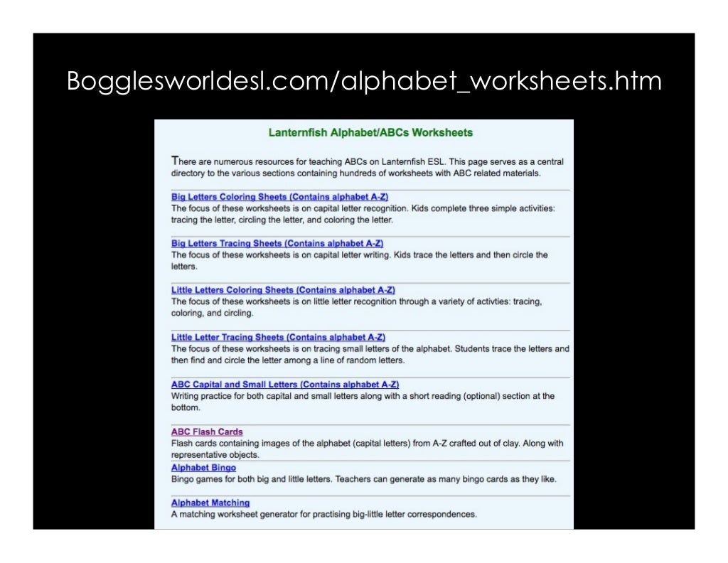The image size is (728, 563).
Task: Click the Bogglesworldesl.com URL slide title
Action: [364, 81]
